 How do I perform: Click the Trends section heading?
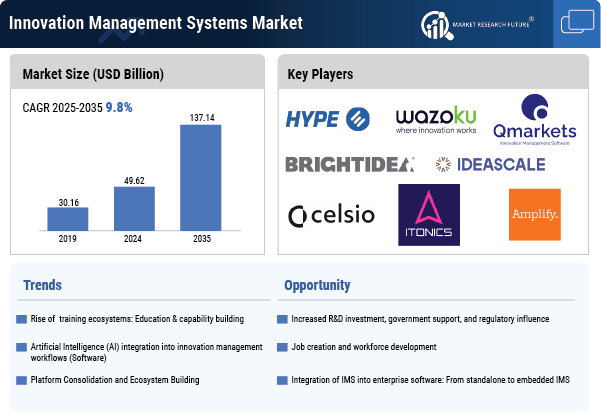point(42,285)
